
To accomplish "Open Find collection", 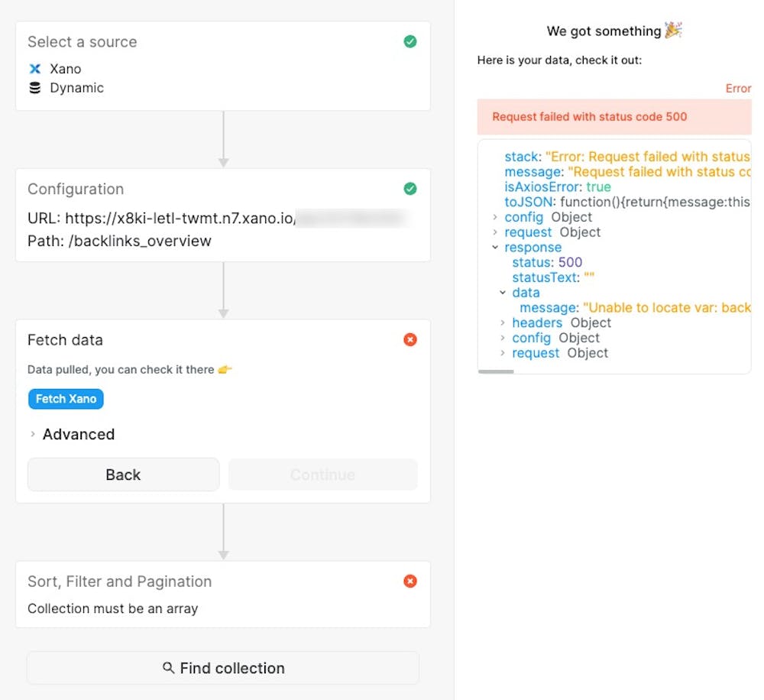I will pyautogui.click(x=223, y=668).
